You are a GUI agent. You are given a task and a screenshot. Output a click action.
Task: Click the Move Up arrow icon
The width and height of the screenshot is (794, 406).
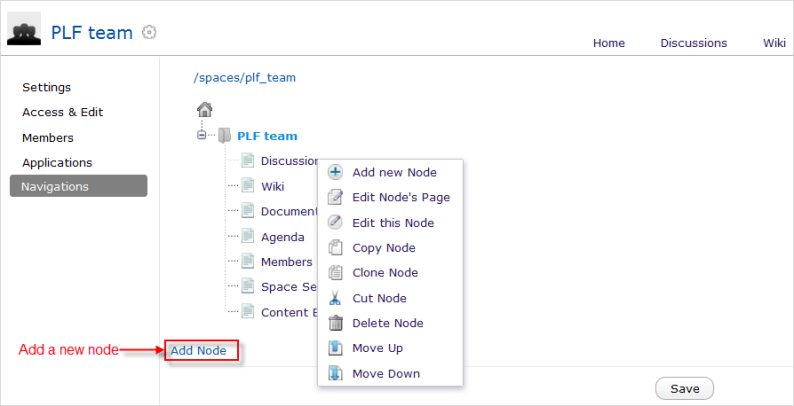[x=336, y=348]
